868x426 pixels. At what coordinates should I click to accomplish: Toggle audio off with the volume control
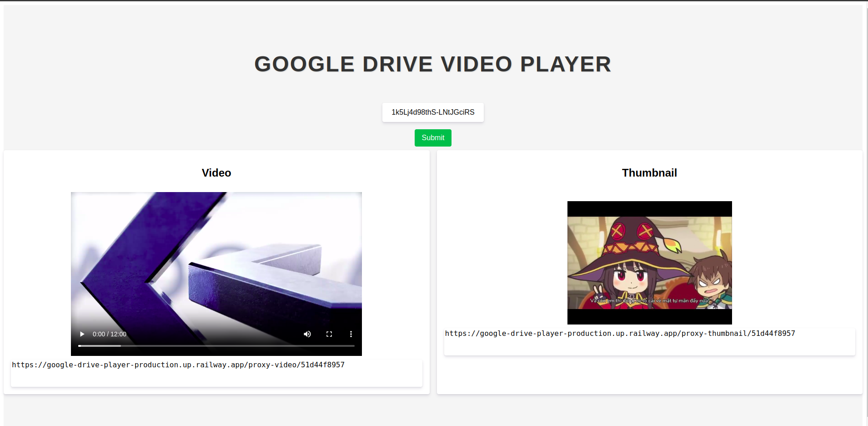coord(307,334)
